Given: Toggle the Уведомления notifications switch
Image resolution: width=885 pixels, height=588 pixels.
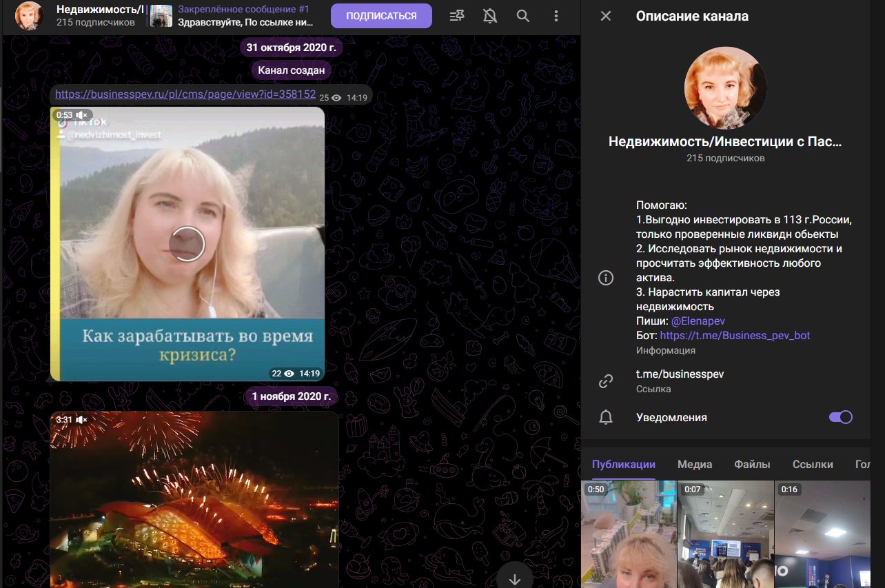Looking at the screenshot, I should (x=840, y=417).
